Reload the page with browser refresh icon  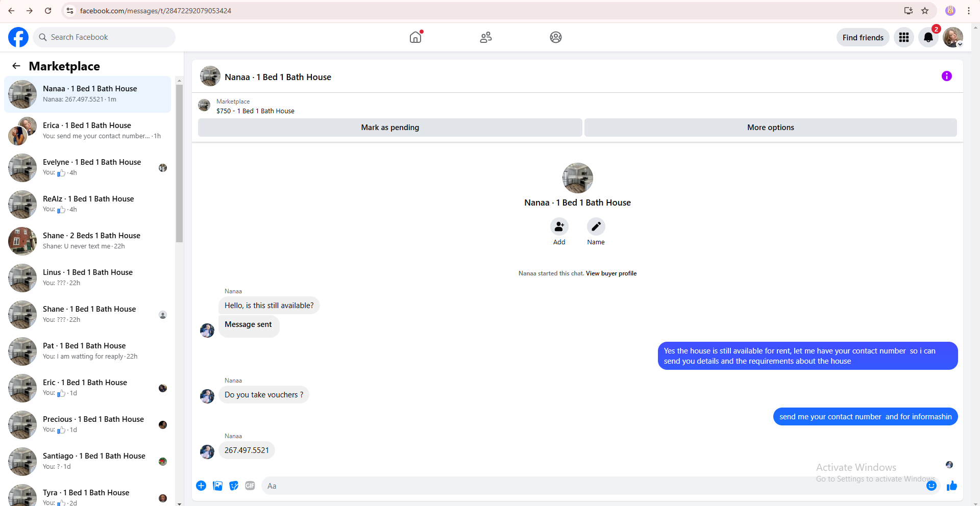point(48,11)
